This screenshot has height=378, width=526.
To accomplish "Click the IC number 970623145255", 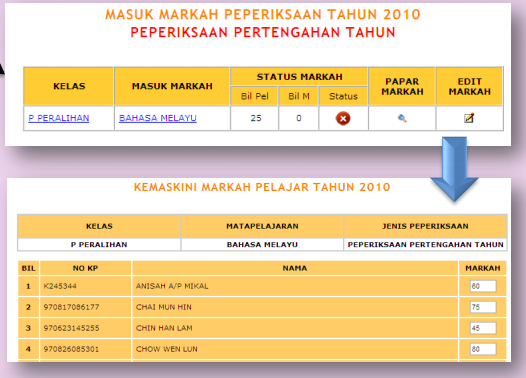I will pos(71,328).
